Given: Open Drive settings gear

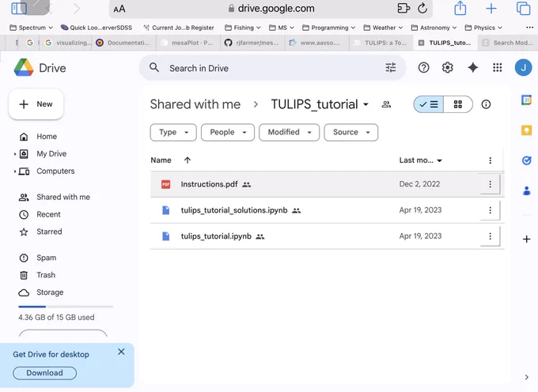Looking at the screenshot, I should 448,67.
